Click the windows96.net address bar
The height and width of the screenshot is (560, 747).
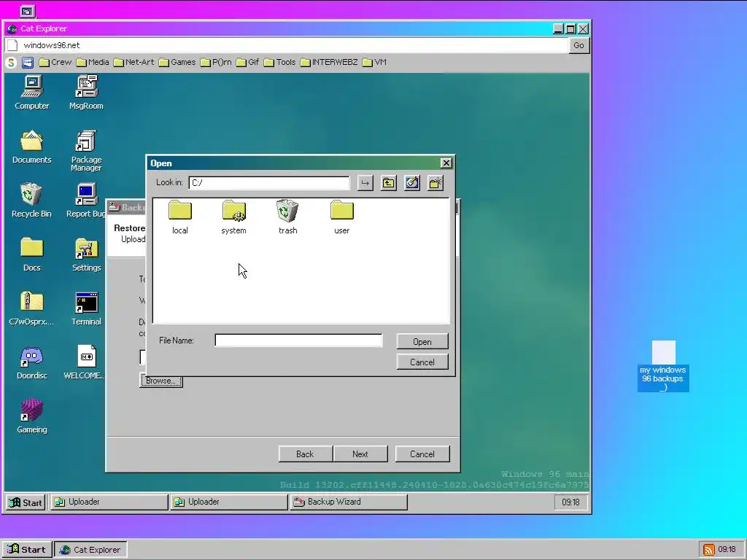(287, 45)
